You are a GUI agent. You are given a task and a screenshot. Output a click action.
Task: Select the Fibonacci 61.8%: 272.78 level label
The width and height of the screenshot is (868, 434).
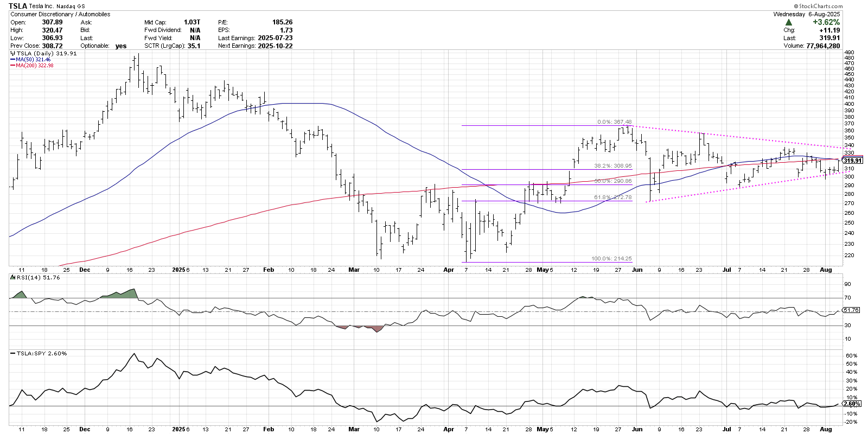tap(612, 197)
